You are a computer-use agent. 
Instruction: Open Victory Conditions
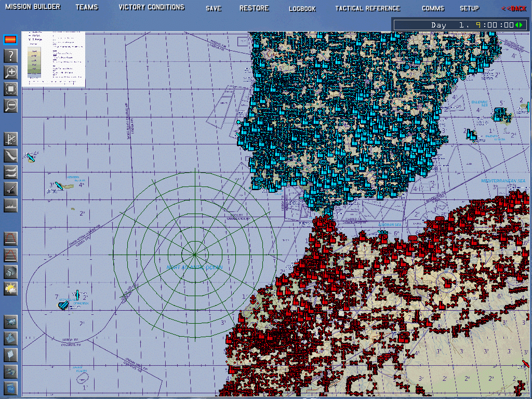point(152,7)
